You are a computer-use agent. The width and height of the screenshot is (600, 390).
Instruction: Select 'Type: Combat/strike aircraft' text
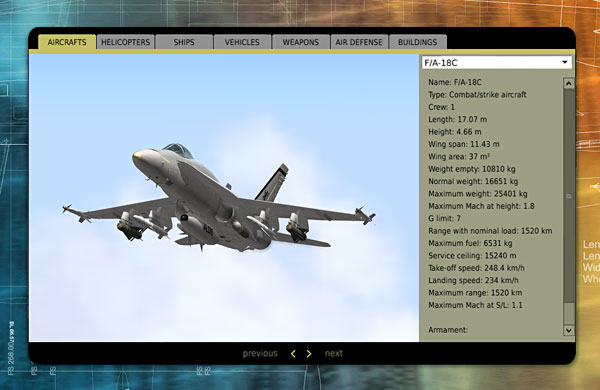point(477,95)
